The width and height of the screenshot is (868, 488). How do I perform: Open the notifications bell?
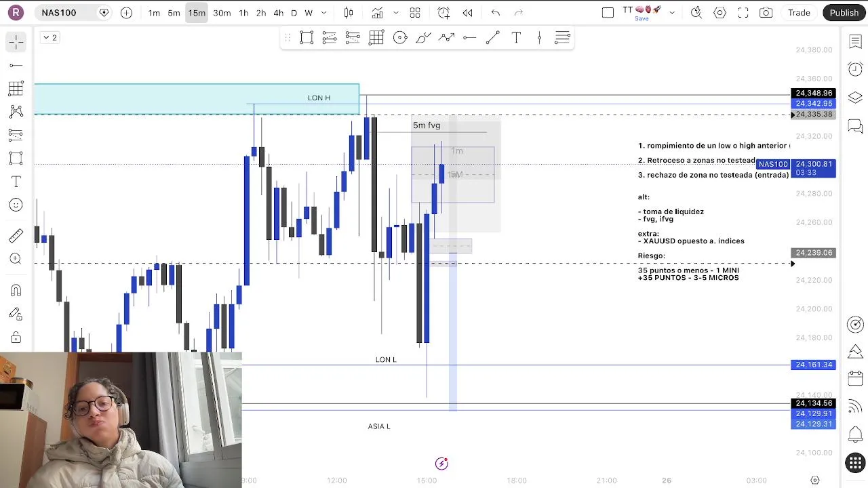point(855,434)
